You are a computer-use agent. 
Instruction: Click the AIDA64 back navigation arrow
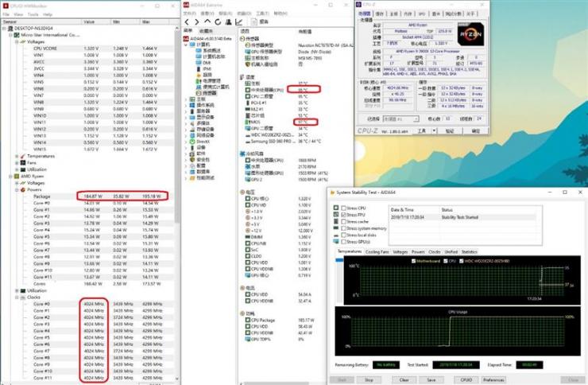pyautogui.click(x=187, y=22)
